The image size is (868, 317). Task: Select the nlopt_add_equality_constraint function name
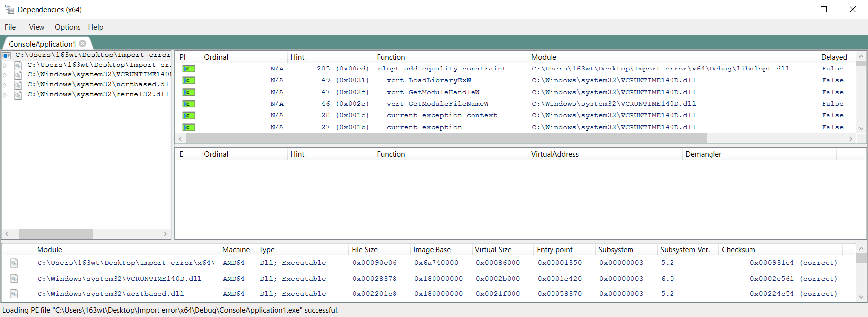click(x=442, y=69)
